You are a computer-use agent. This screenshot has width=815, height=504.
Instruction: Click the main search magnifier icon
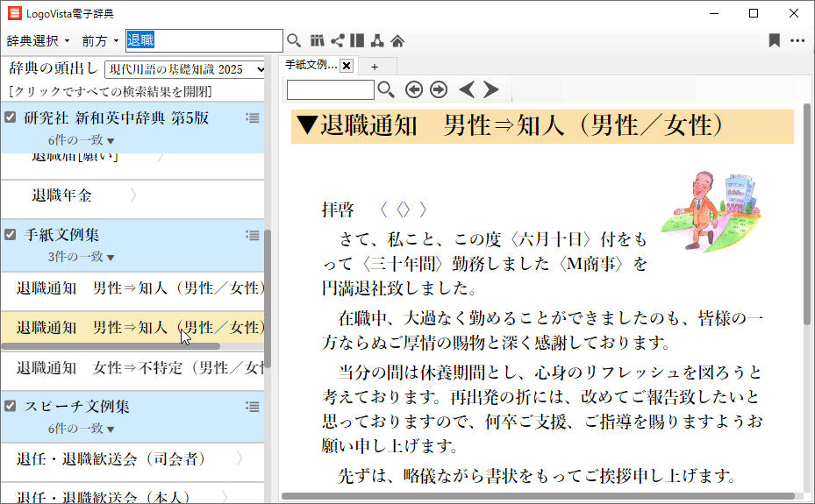tap(294, 40)
